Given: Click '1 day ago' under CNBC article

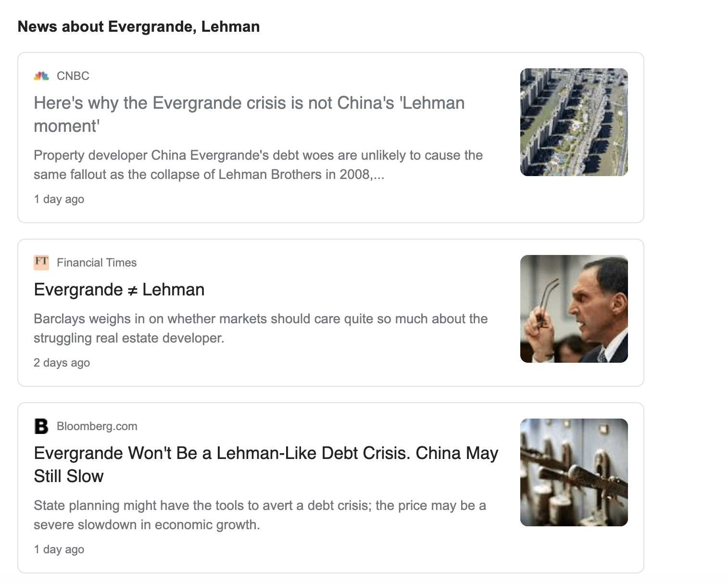Looking at the screenshot, I should (59, 199).
